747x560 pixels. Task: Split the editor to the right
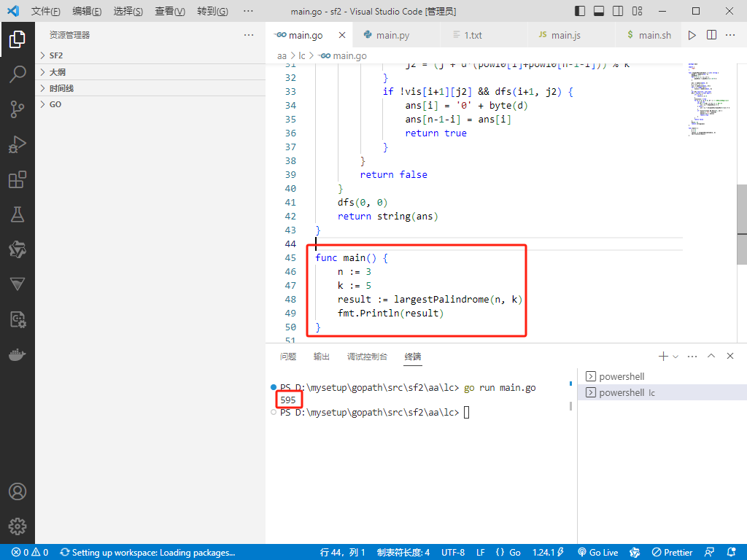(x=712, y=35)
